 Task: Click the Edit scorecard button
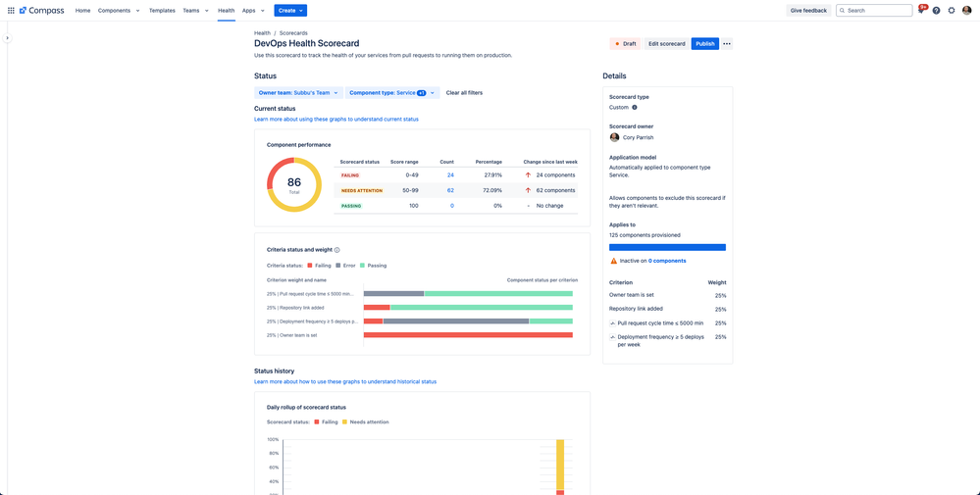667,44
